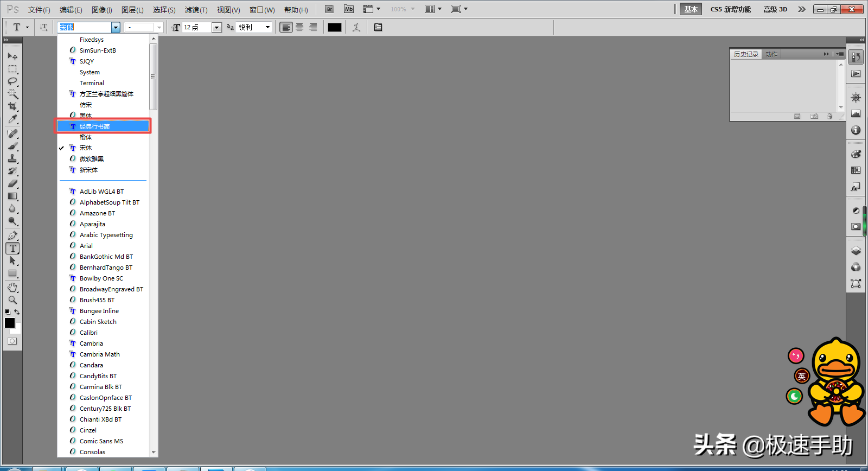Select the Zoom tool in toolbox
The width and height of the screenshot is (868, 471).
point(12,300)
